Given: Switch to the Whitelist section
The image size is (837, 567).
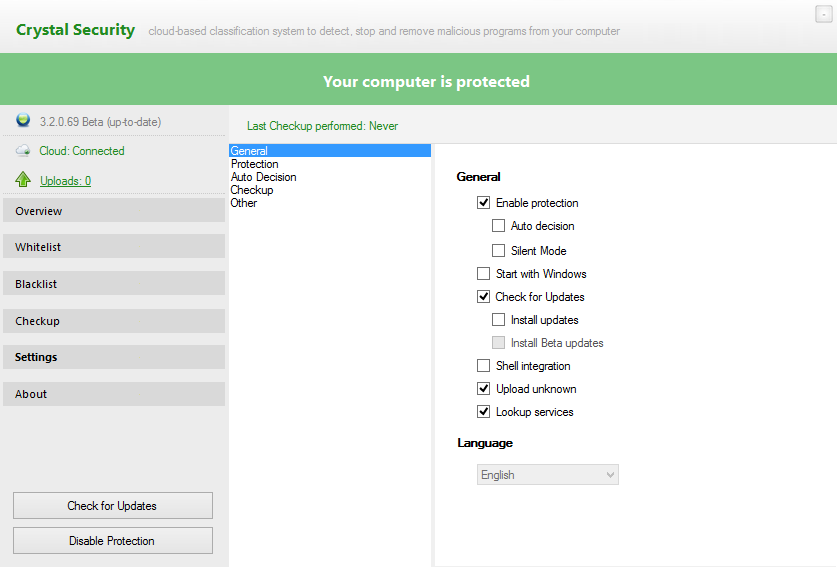Looking at the screenshot, I should pyautogui.click(x=113, y=247).
